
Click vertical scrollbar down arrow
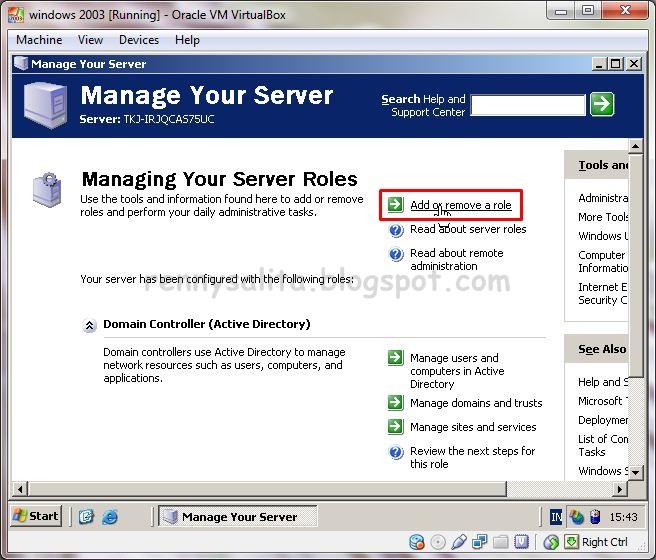coord(636,473)
